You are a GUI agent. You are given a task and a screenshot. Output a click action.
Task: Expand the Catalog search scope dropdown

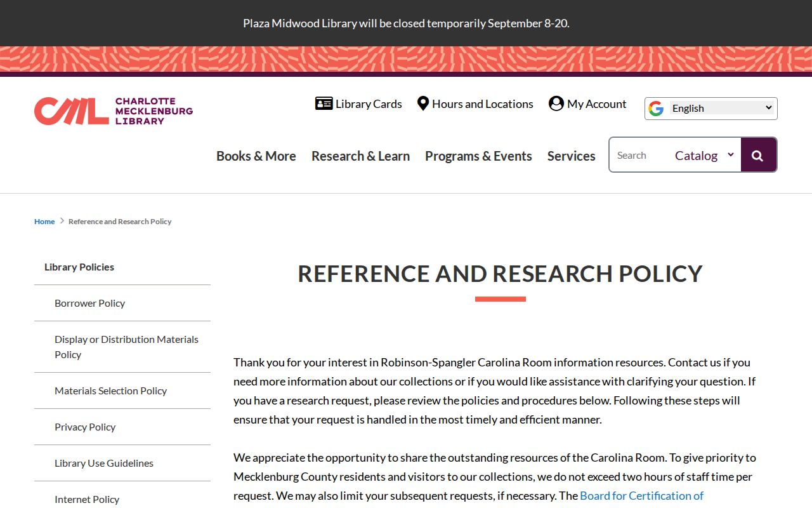[704, 155]
